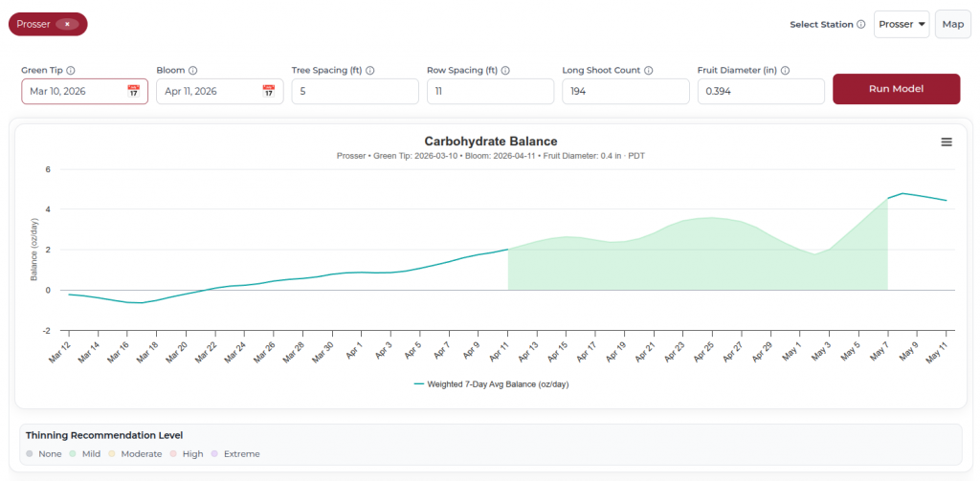Click the Moderate thinning level swatch
Screen dimensions: 980x481
click(113, 454)
